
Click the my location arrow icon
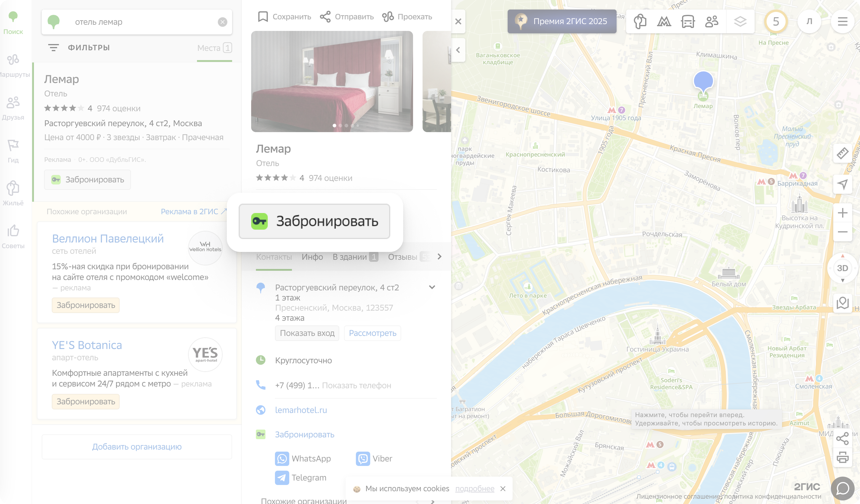click(x=842, y=184)
